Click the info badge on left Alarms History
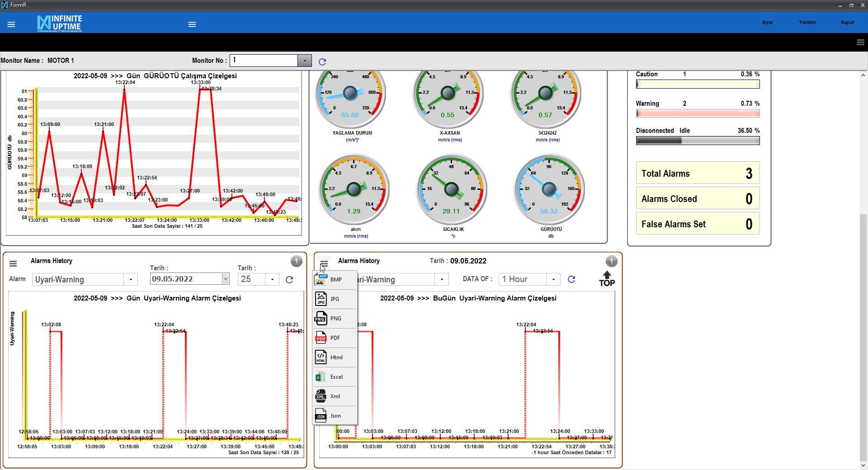Image resolution: width=868 pixels, height=470 pixels. [296, 261]
